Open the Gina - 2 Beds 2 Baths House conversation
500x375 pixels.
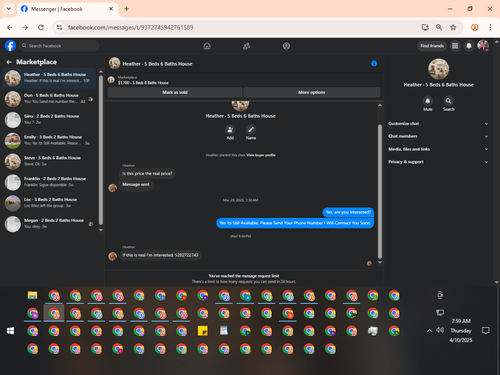pos(49,120)
